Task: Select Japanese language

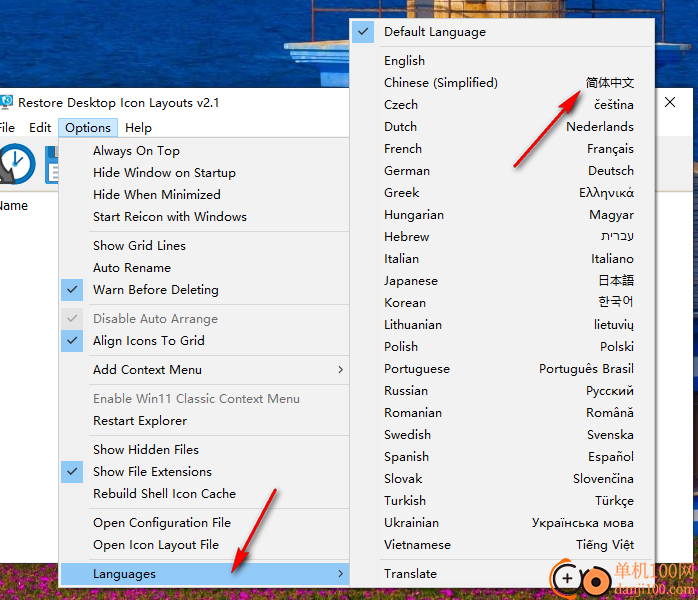Action: tap(502, 281)
